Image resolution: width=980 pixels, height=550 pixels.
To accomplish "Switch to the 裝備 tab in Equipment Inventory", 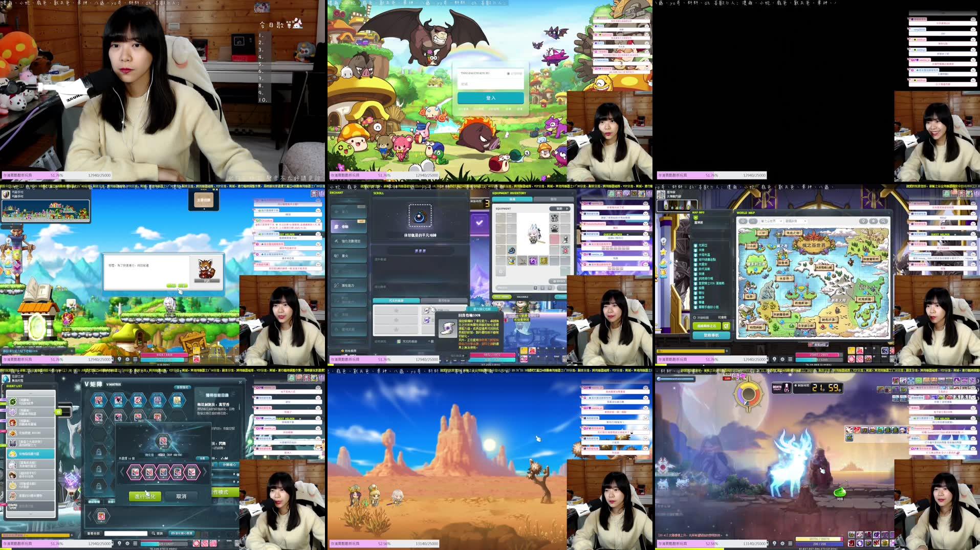I will 512,199.
